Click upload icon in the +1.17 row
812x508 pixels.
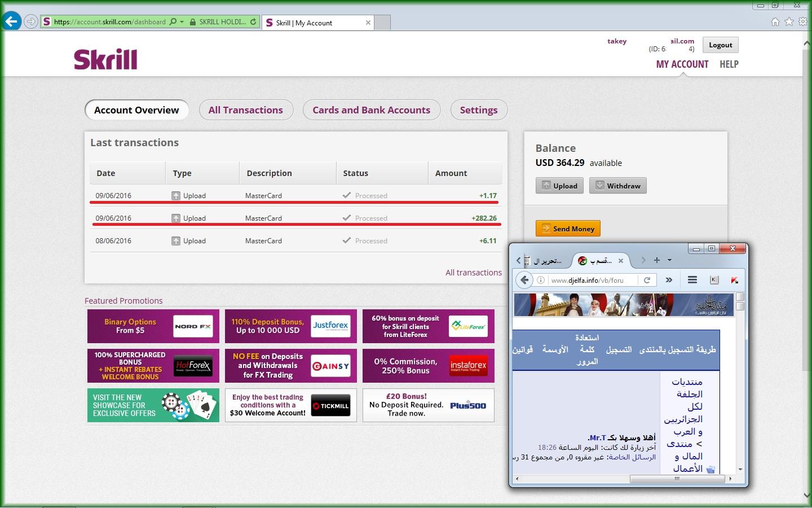click(x=176, y=196)
